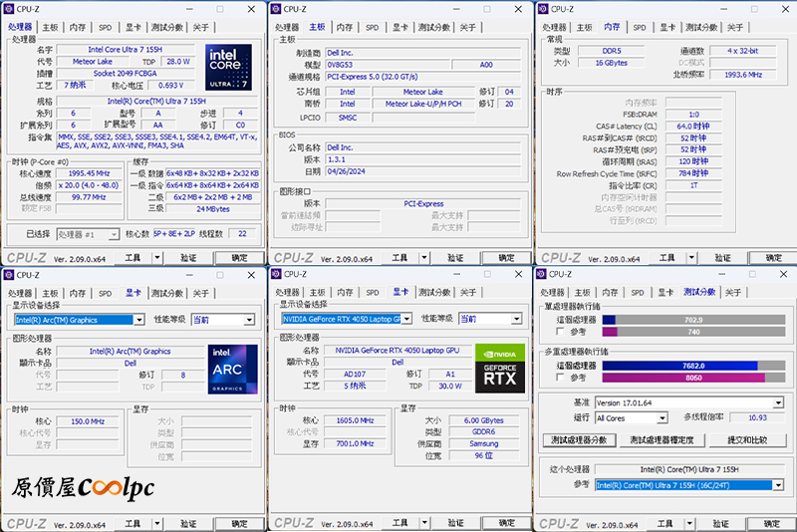Click the processor name field Intel Core Ultra 7 155H
This screenshot has width=797, height=532.
click(x=126, y=49)
